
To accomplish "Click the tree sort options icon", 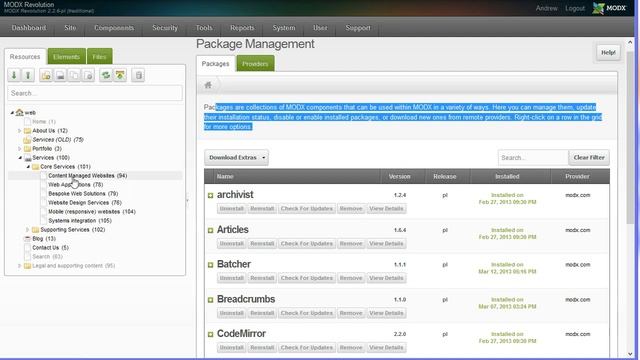I will (x=120, y=75).
